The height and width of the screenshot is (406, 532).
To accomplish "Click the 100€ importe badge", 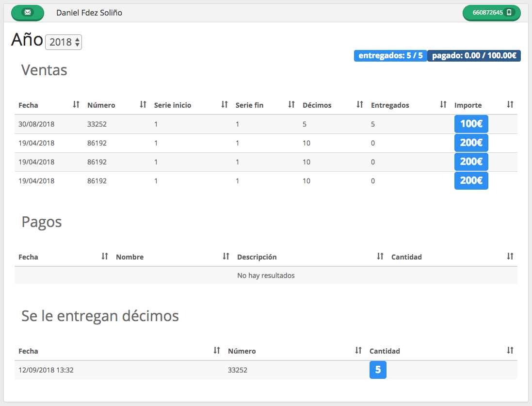I will click(471, 124).
